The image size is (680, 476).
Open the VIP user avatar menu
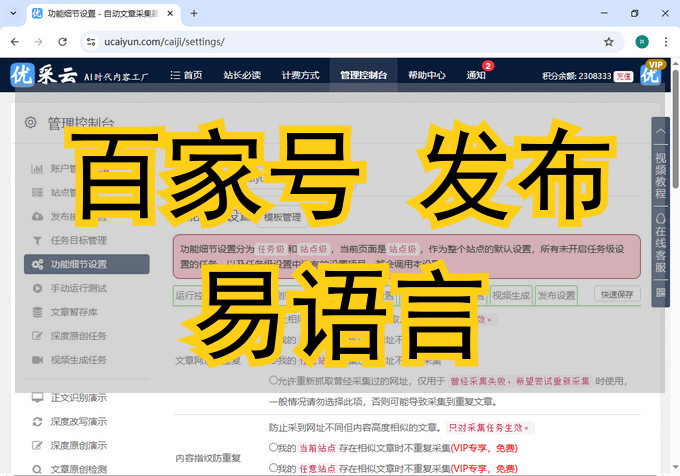coord(651,75)
